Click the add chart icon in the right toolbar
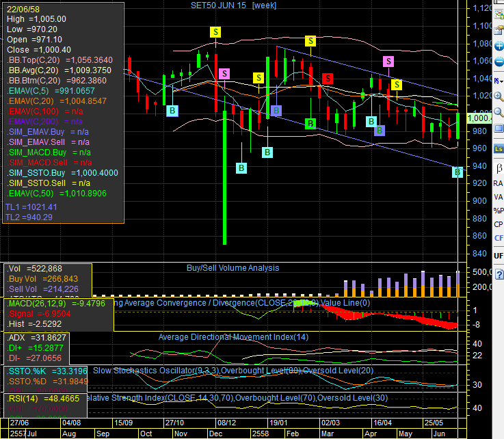This screenshot has height=439, width=504. click(x=499, y=14)
